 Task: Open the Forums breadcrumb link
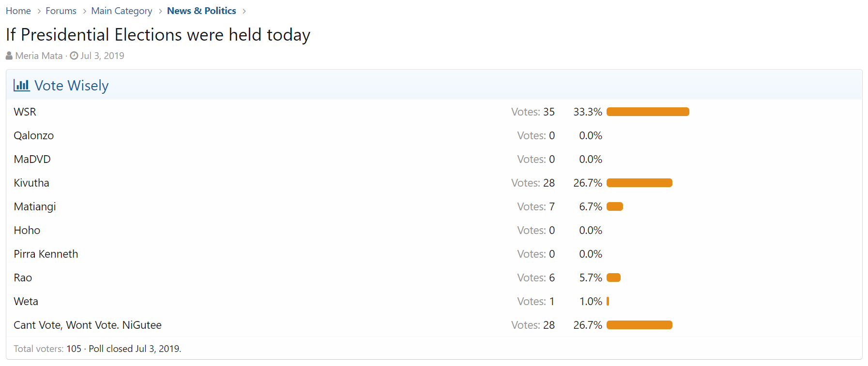click(x=61, y=11)
